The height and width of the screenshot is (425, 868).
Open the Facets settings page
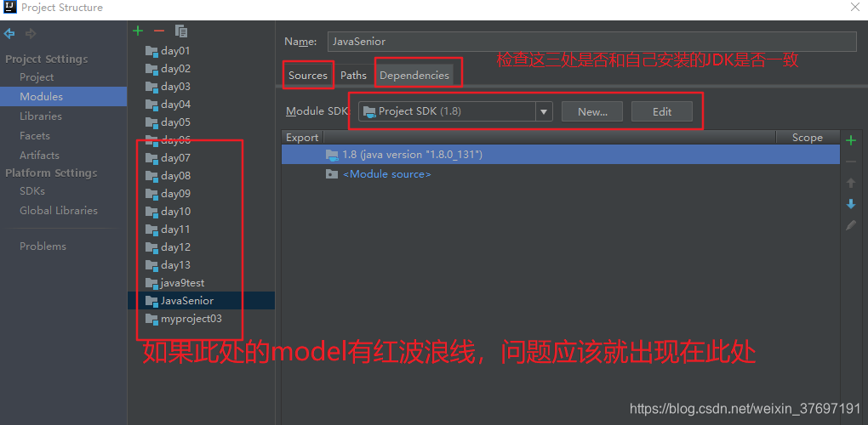click(x=34, y=135)
